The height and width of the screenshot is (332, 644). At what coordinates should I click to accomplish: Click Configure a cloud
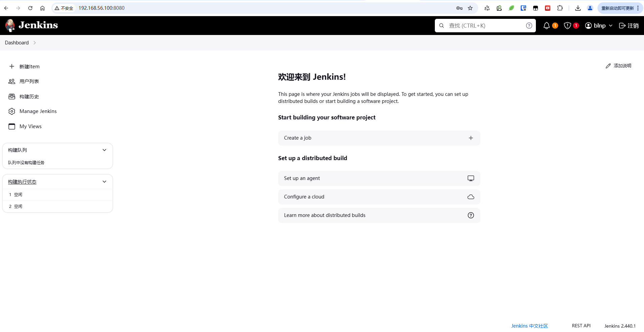point(379,197)
